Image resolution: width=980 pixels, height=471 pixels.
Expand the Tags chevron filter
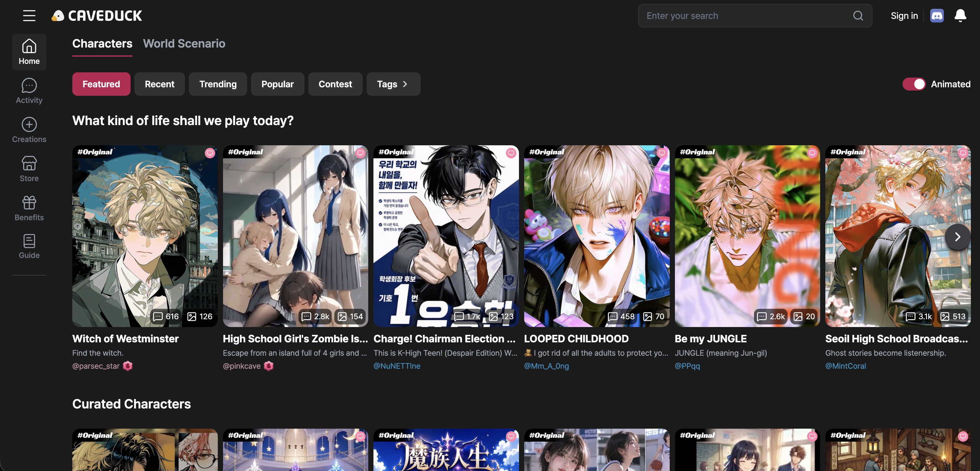coord(393,84)
